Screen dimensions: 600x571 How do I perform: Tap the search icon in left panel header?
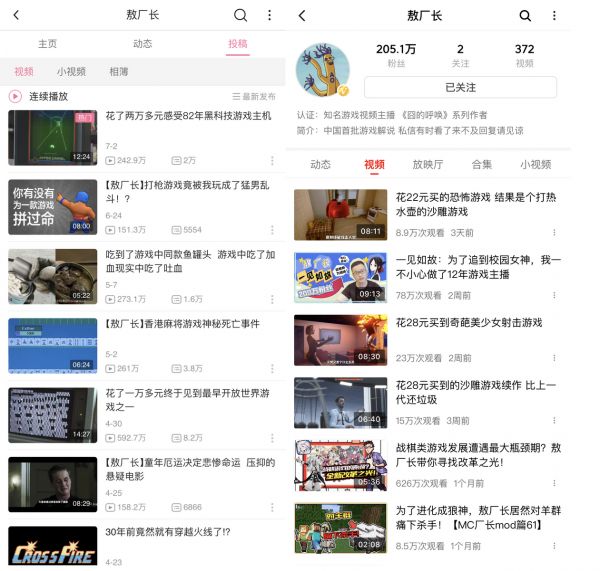[x=240, y=15]
